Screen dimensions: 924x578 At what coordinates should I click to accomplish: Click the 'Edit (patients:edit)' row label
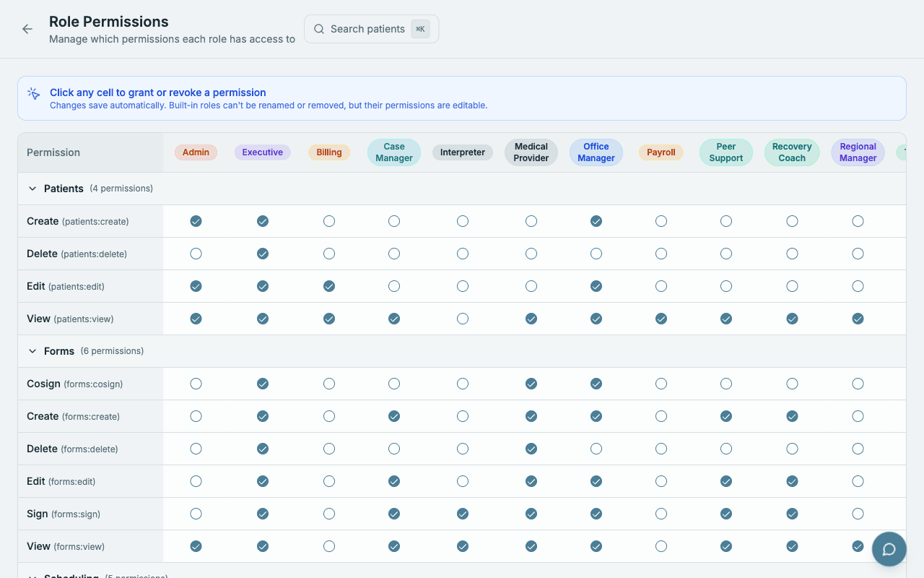point(66,286)
